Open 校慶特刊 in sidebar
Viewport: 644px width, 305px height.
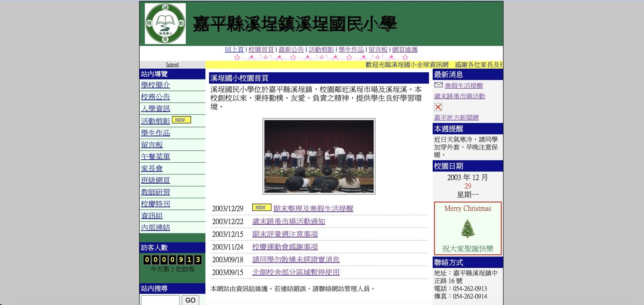[x=155, y=204]
